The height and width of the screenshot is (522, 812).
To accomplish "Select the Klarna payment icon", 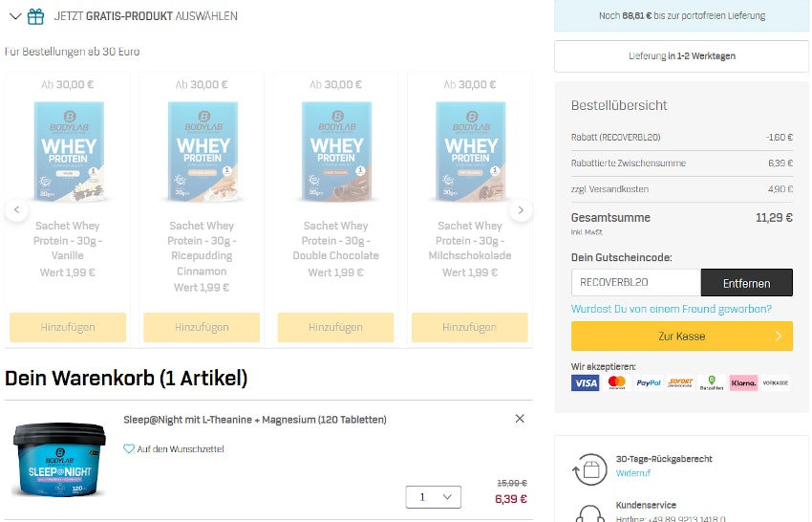I will pyautogui.click(x=743, y=382).
